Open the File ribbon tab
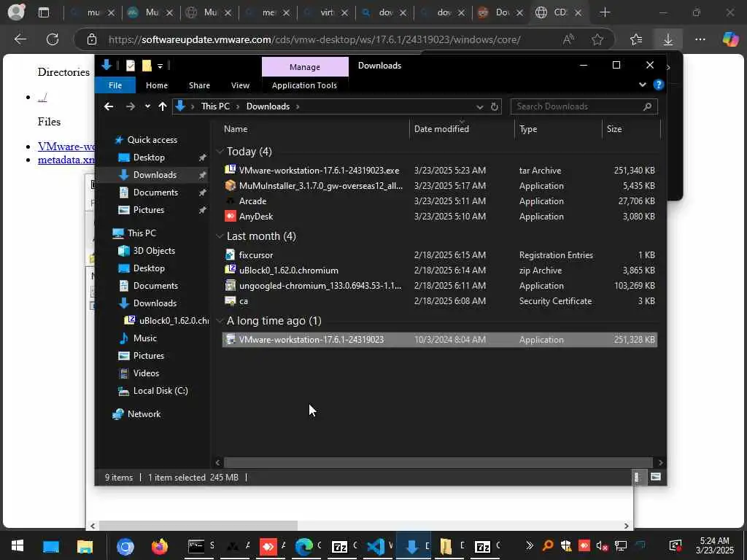Image resolution: width=747 pixels, height=560 pixels. 115,85
